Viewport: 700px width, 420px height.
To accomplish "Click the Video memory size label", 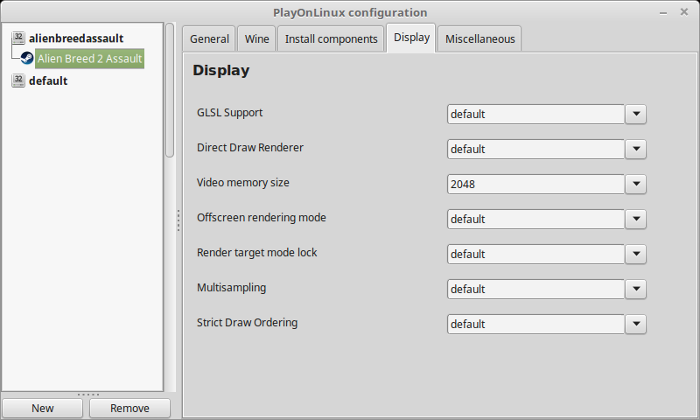I will tap(243, 183).
